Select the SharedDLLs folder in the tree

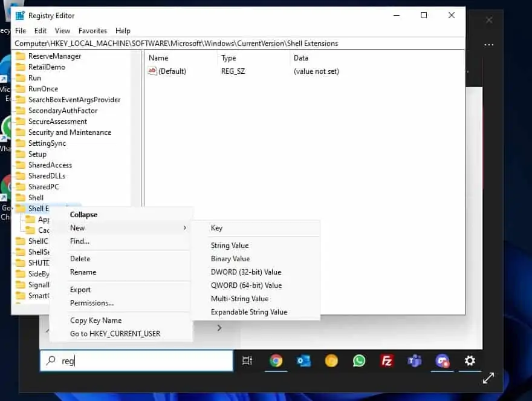click(47, 176)
